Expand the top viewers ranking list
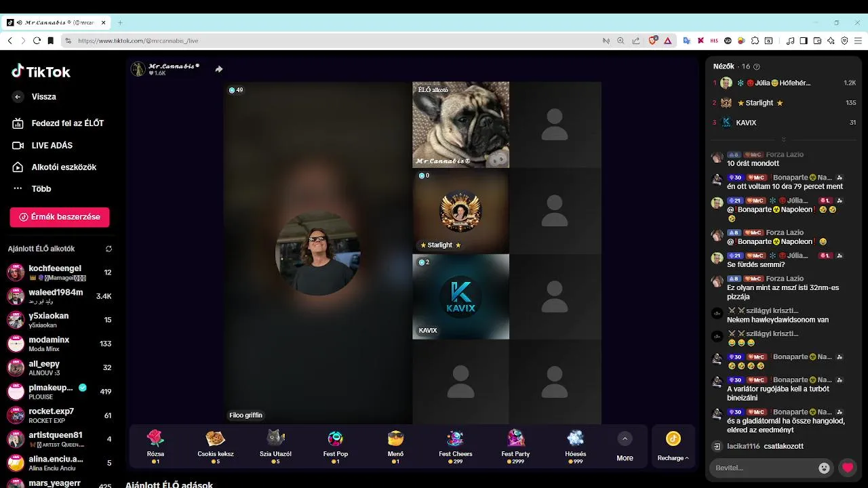 tap(783, 140)
